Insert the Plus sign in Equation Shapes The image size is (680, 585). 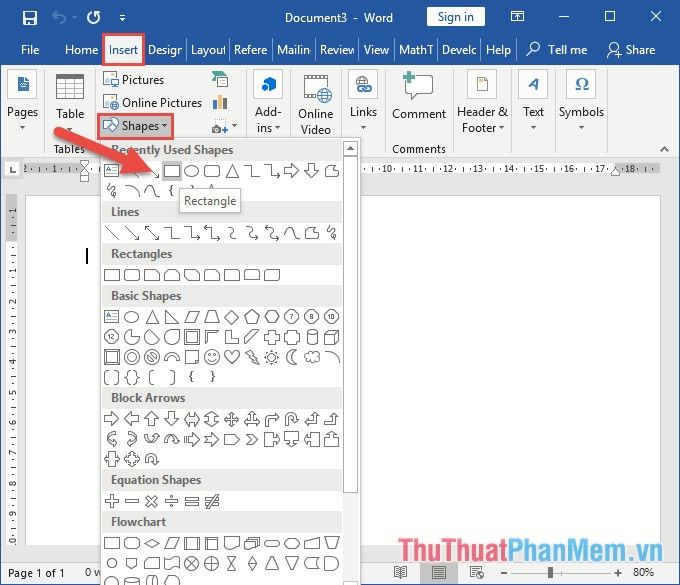pos(111,501)
